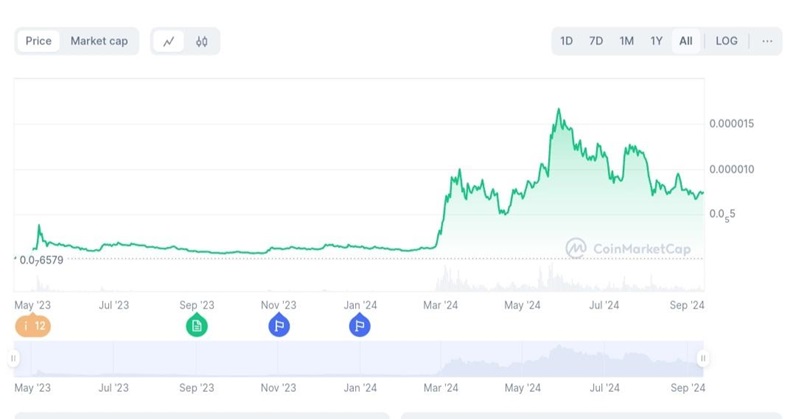Select the Market cap view toggle
This screenshot has width=796, height=419.
[99, 41]
